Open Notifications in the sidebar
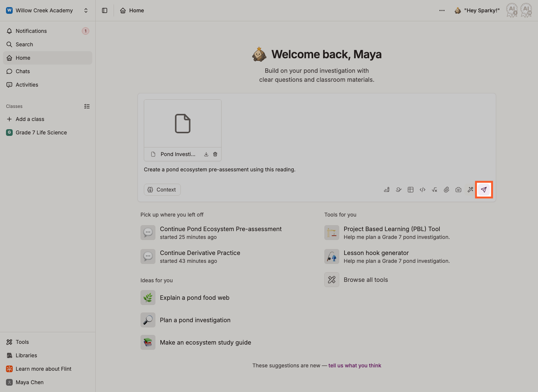Viewport: 538px width, 392px height. tap(48, 31)
